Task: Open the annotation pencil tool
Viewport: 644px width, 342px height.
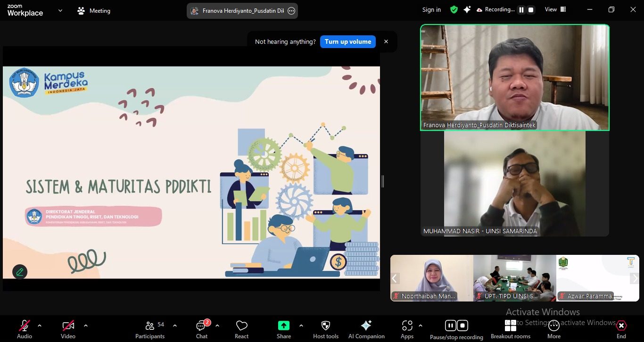Action: point(20,272)
